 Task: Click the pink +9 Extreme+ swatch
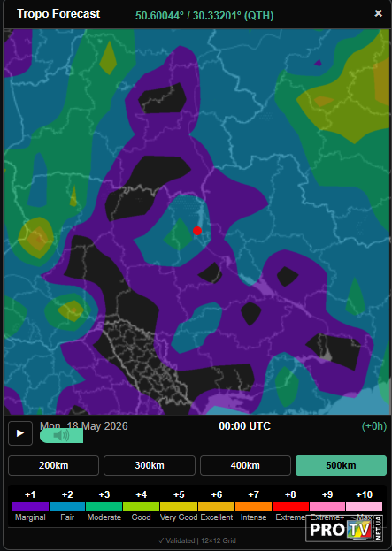pos(327,507)
